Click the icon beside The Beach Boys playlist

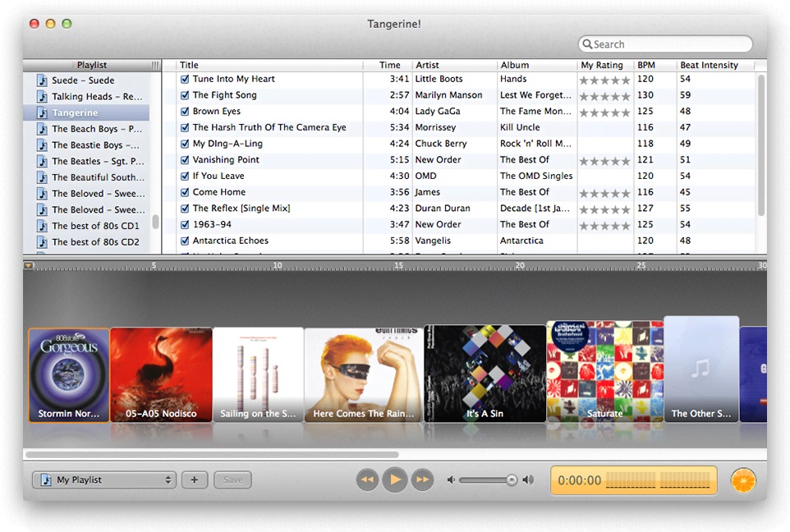(43, 129)
